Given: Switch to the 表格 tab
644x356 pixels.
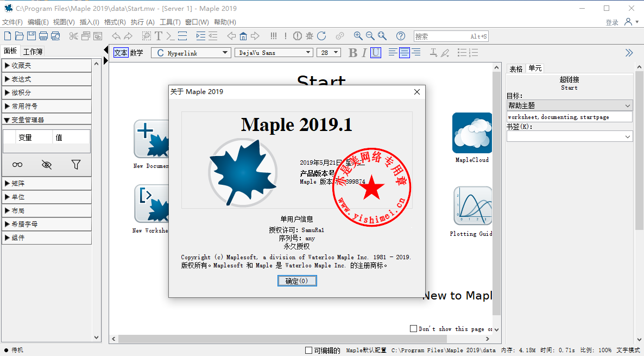Looking at the screenshot, I should [x=516, y=68].
